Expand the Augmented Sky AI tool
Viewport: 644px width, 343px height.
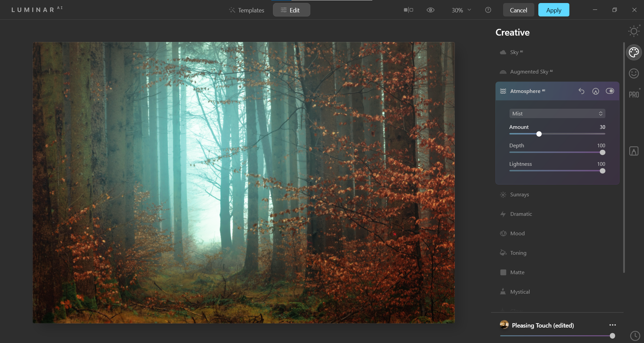click(x=557, y=72)
